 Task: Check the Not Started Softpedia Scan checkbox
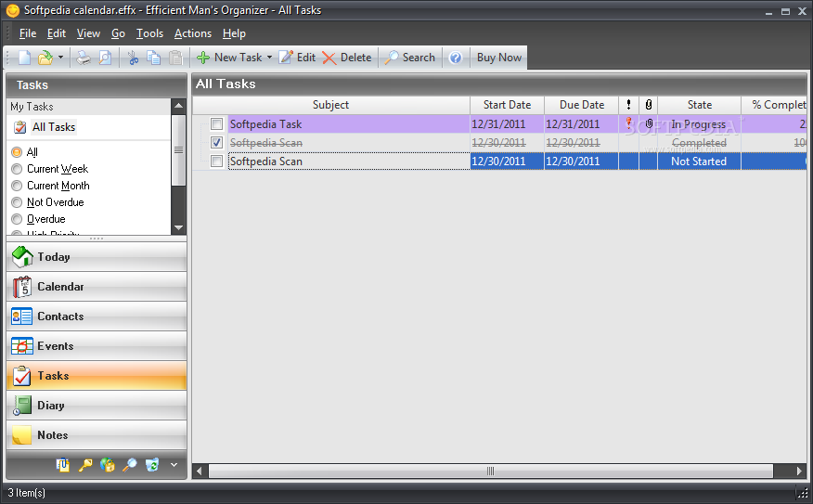point(217,162)
